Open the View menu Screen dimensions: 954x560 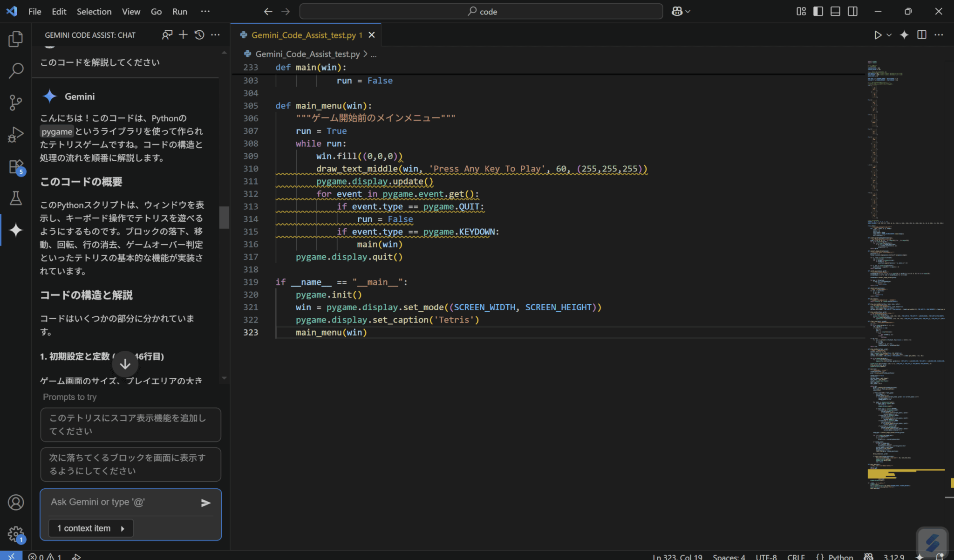coord(131,12)
